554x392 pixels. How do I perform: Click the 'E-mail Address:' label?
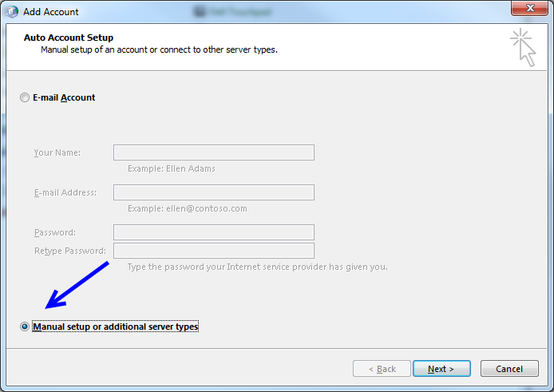click(x=65, y=192)
